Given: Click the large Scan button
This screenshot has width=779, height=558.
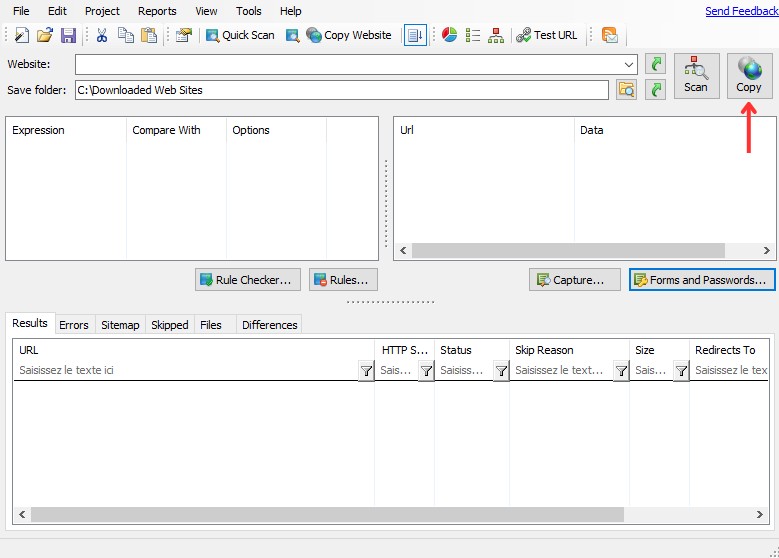Looking at the screenshot, I should point(697,76).
